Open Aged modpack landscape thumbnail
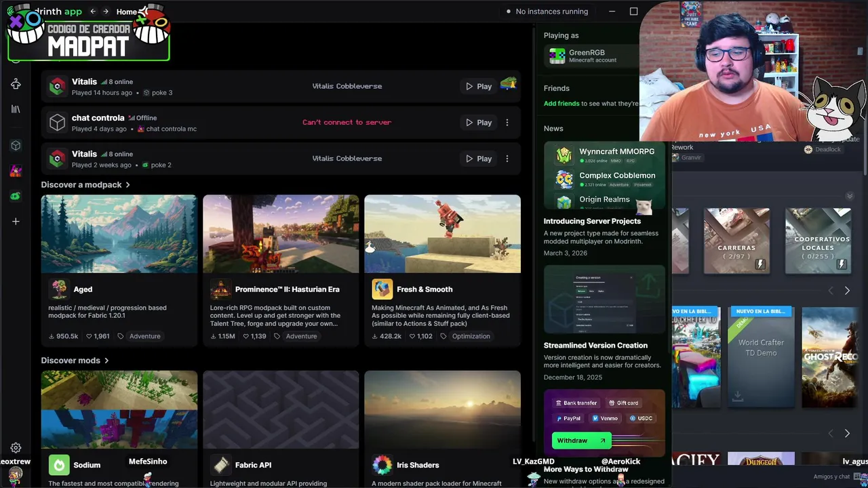 pos(119,234)
